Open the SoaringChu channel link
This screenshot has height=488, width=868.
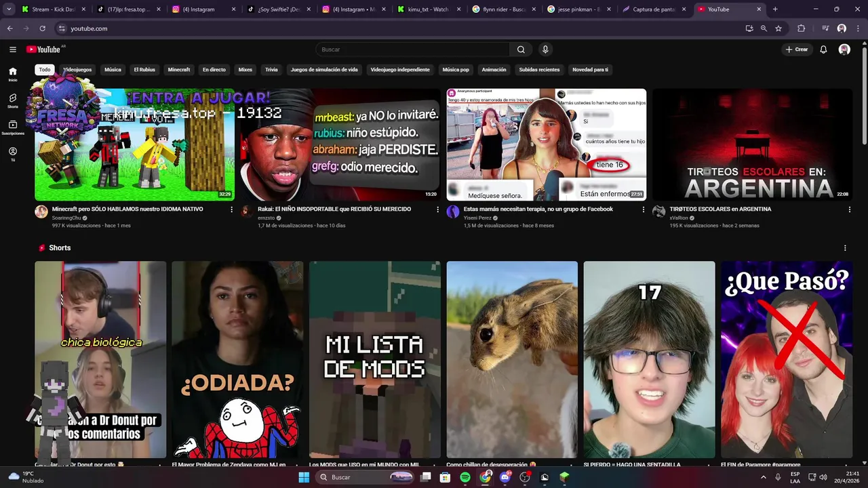point(66,218)
